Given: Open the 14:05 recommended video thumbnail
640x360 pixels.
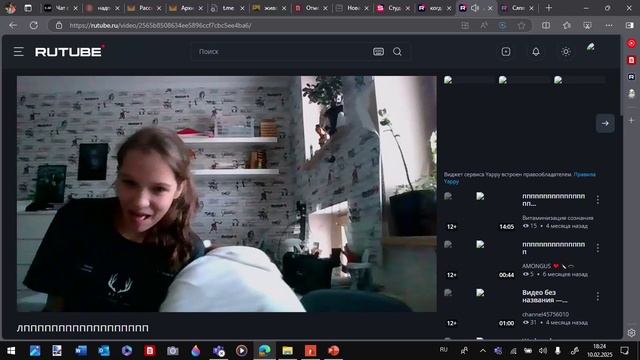Looking at the screenshot, I should pyautogui.click(x=480, y=211).
